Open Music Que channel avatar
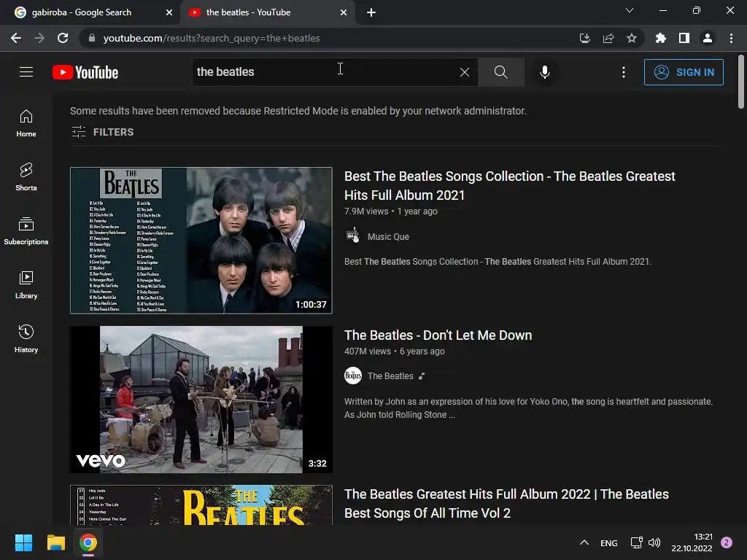 353,236
